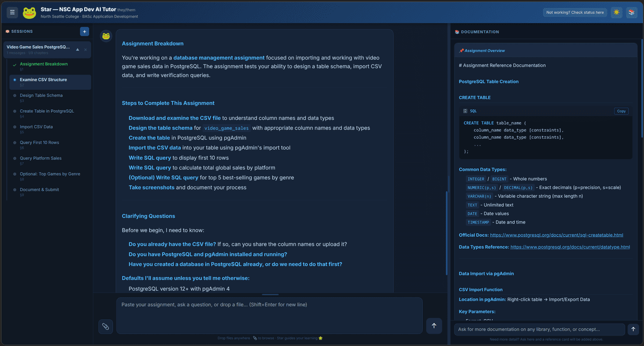This screenshot has height=346, width=644.
Task: Send the chat message with the arrow icon
Action: (434, 325)
